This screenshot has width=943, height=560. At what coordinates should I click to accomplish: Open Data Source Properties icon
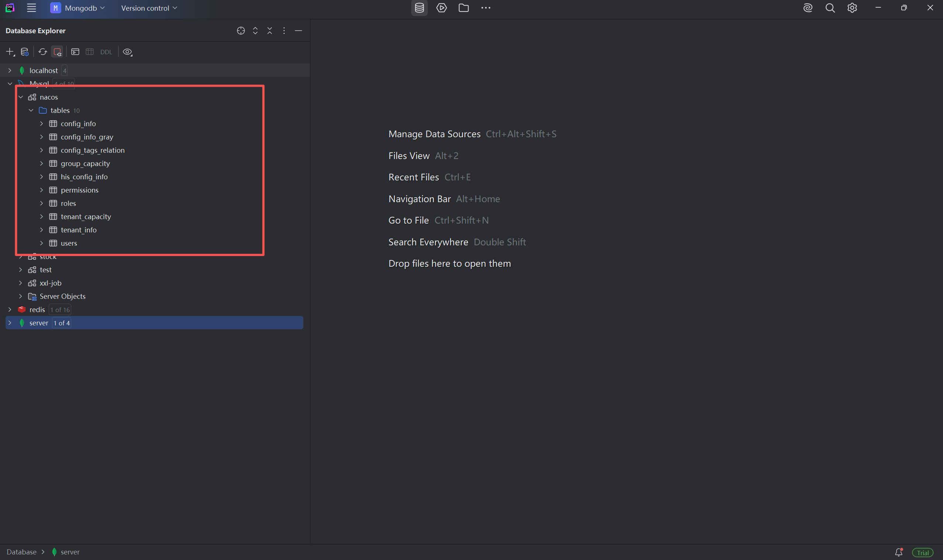(x=24, y=52)
